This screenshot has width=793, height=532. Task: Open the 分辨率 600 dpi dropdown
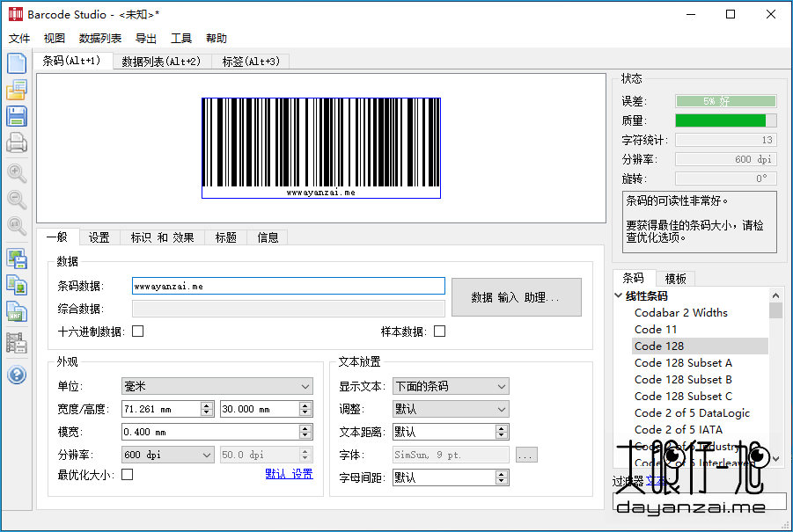[x=167, y=455]
